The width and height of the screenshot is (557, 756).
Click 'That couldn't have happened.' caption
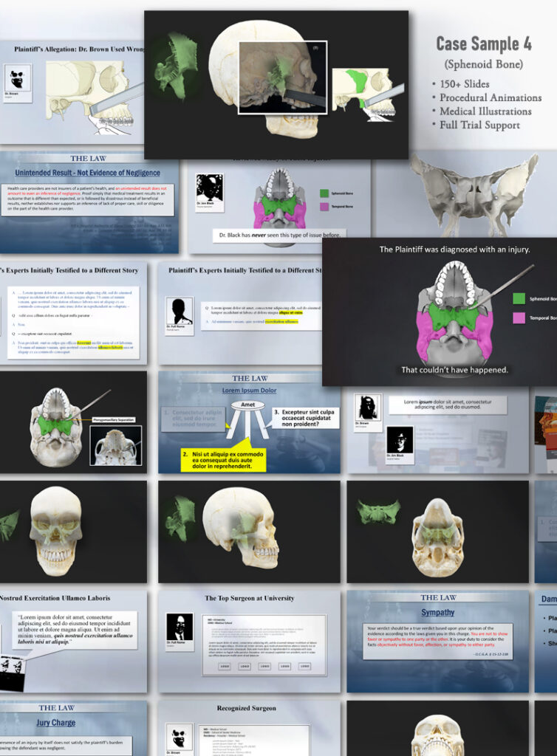tap(454, 370)
